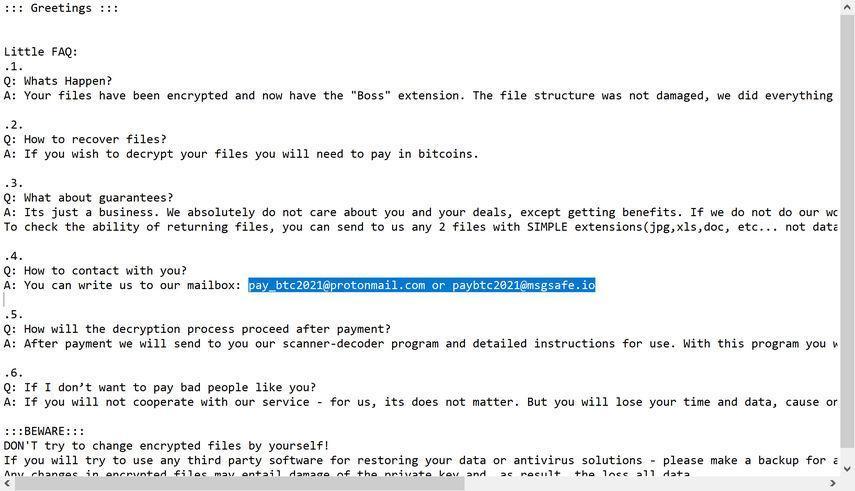This screenshot has height=491, width=855.
Task: Click the "pay in bitcoins" answer line
Action: coord(241,154)
